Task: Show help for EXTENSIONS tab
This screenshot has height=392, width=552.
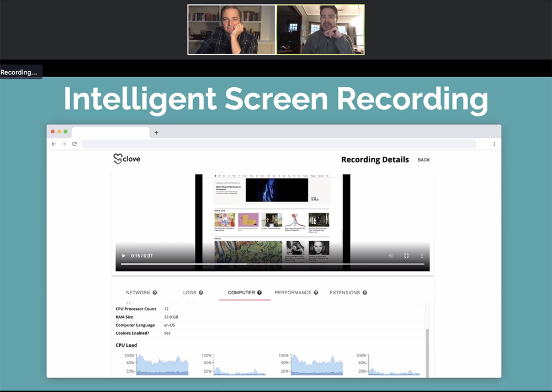Action: pyautogui.click(x=365, y=293)
